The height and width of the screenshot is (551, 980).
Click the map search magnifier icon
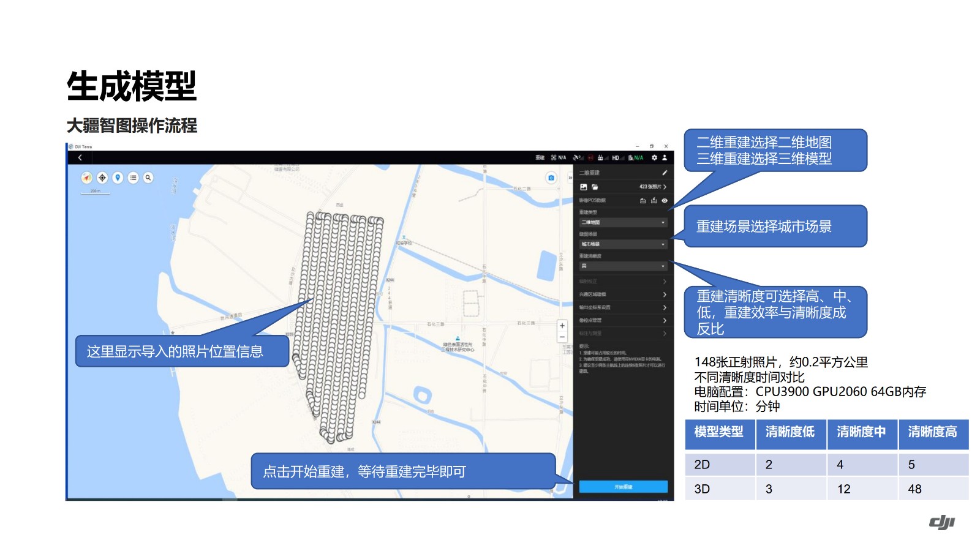click(x=148, y=178)
